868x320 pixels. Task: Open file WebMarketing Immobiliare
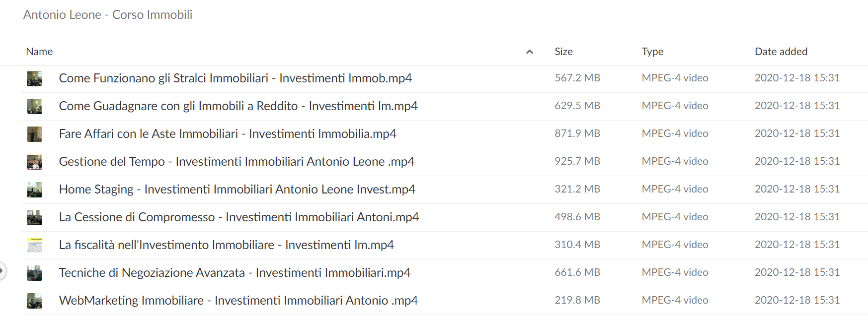click(x=238, y=301)
